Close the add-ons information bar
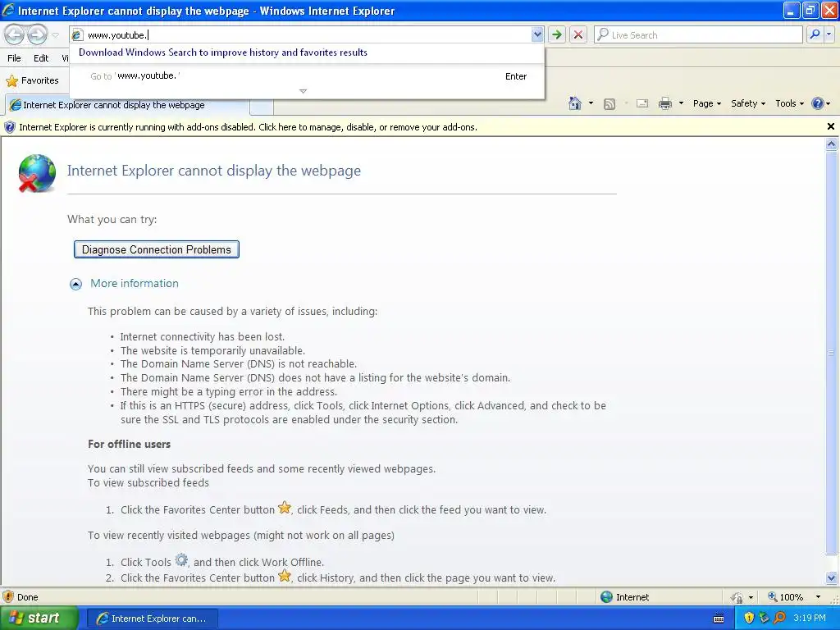840x630 pixels. 831,126
